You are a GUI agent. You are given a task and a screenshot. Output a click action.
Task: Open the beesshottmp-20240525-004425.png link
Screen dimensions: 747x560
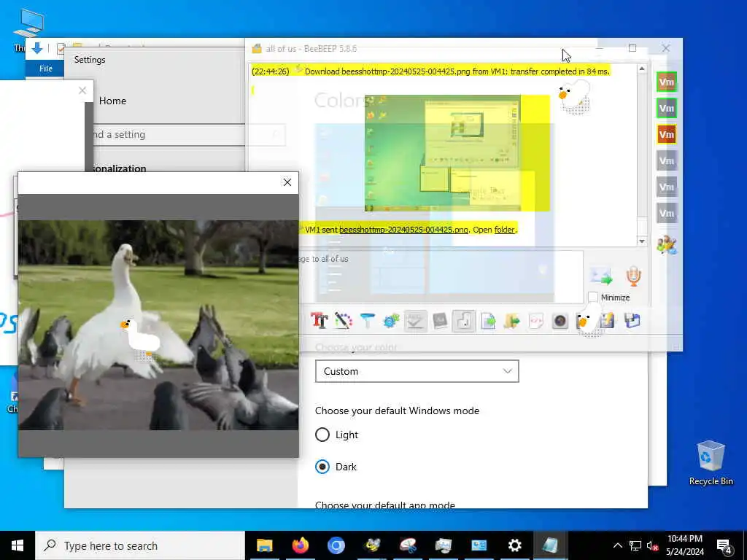(403, 230)
